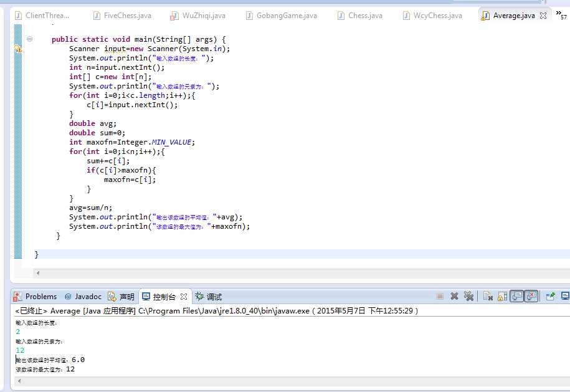Click the 'c[i]=input.nextInt();' code line
Viewport: 570px width, 392px height.
132,105
